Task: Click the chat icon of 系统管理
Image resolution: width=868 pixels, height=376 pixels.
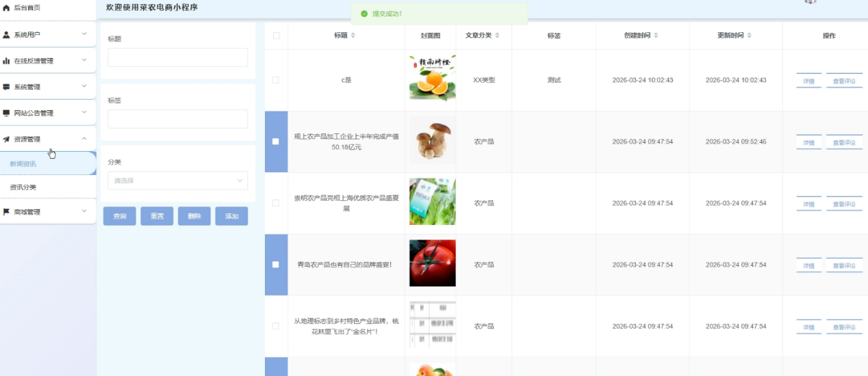Action: click(x=6, y=87)
